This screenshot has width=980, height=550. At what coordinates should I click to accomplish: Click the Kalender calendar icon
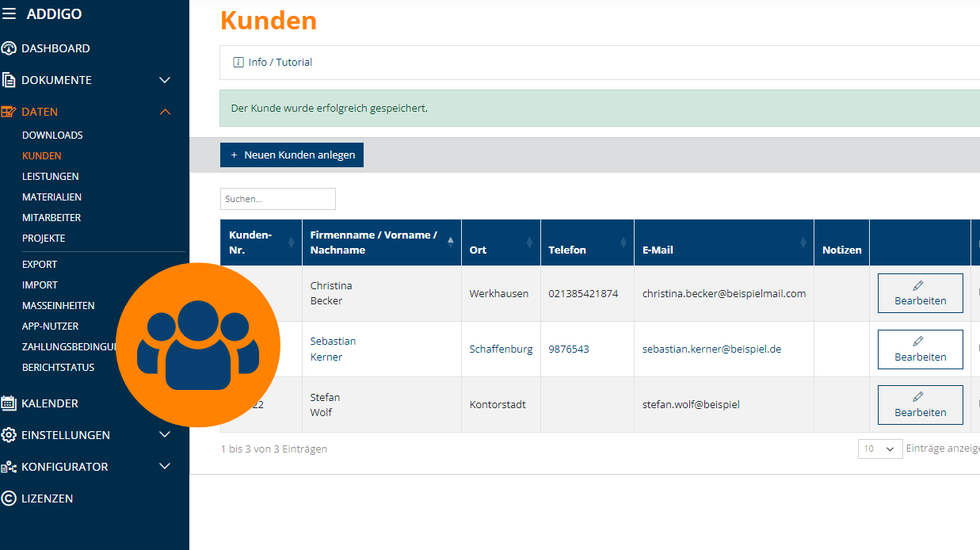(9, 403)
